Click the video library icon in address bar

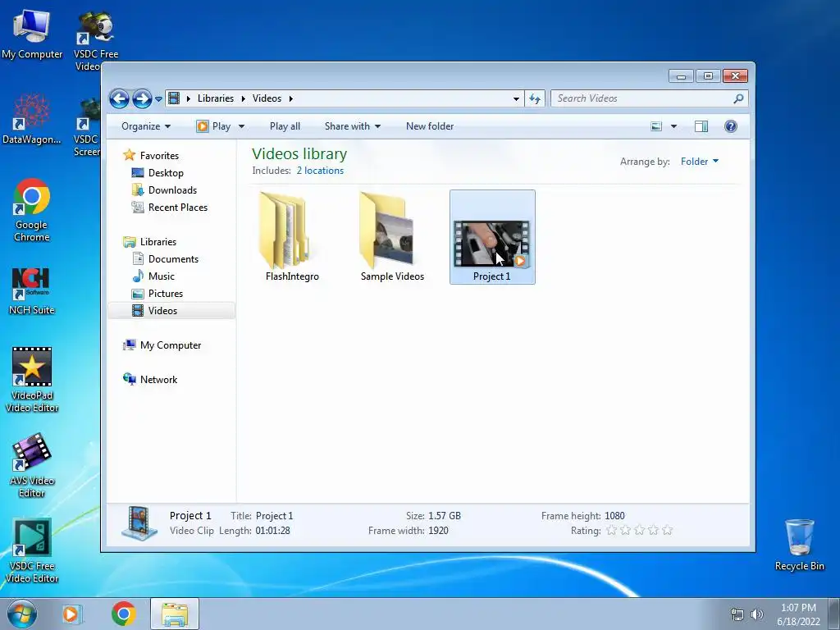(x=174, y=98)
